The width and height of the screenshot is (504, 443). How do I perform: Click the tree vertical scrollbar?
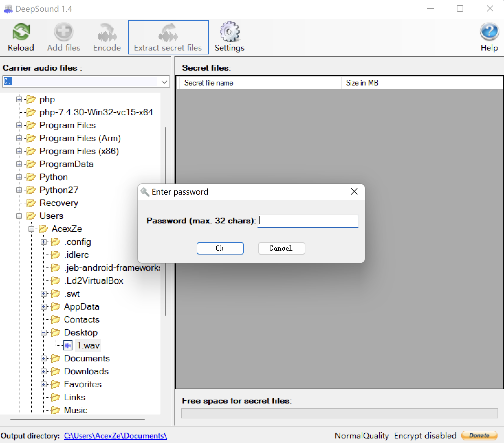pyautogui.click(x=166, y=221)
